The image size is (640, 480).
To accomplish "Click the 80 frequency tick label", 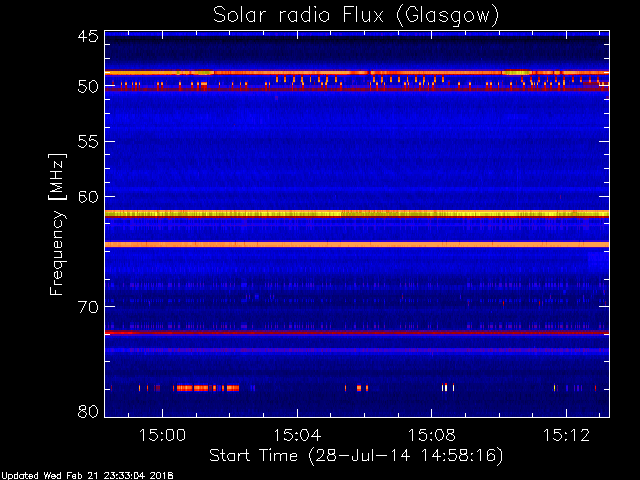I will pyautogui.click(x=88, y=411).
